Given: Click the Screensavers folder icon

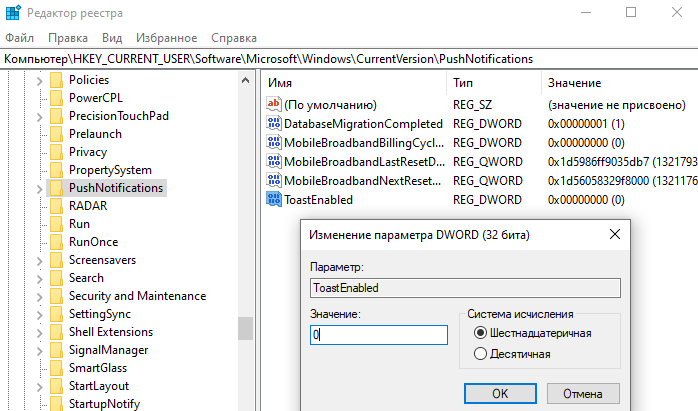Looking at the screenshot, I should (x=57, y=260).
